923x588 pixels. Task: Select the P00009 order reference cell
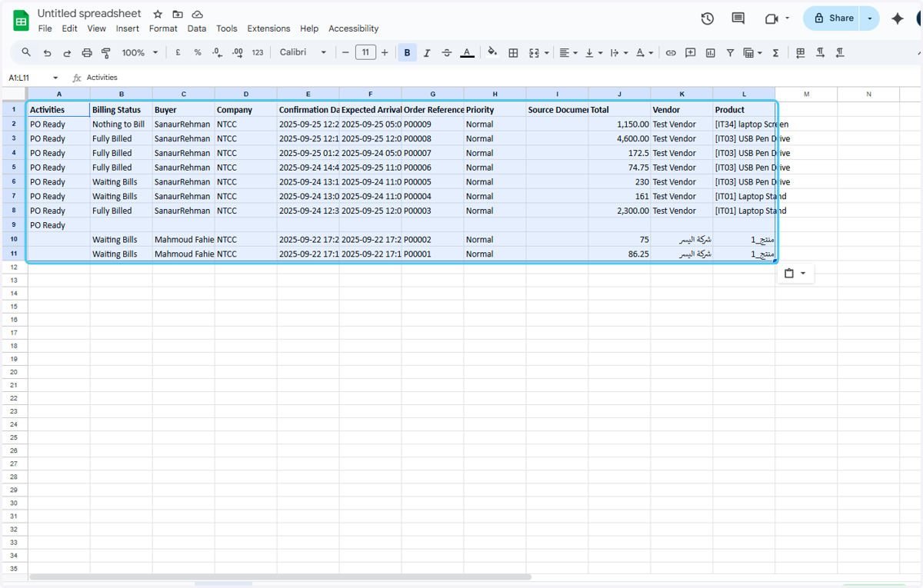(433, 124)
